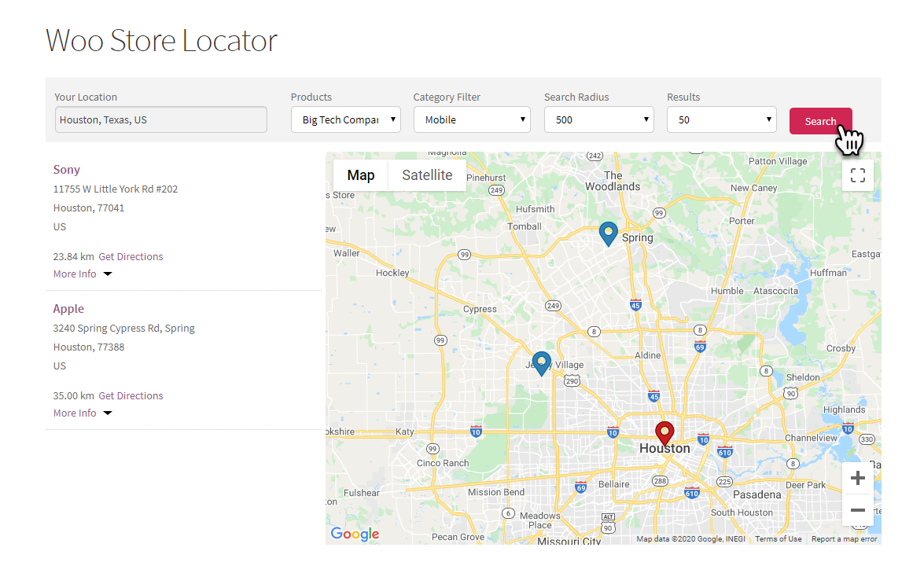Viewport: 924px width, 562px height.
Task: Click the marker near Jersey Village
Action: [x=541, y=361]
